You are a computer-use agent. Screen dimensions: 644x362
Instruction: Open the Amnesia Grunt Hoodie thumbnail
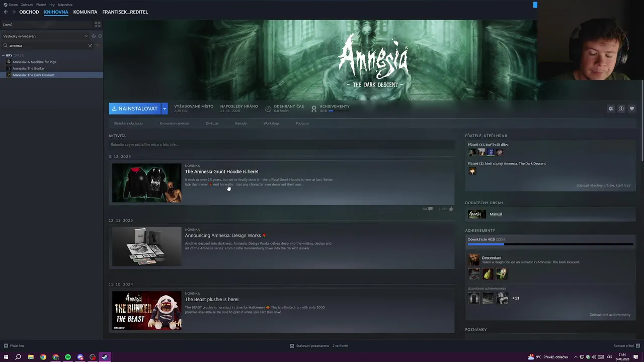point(146,183)
